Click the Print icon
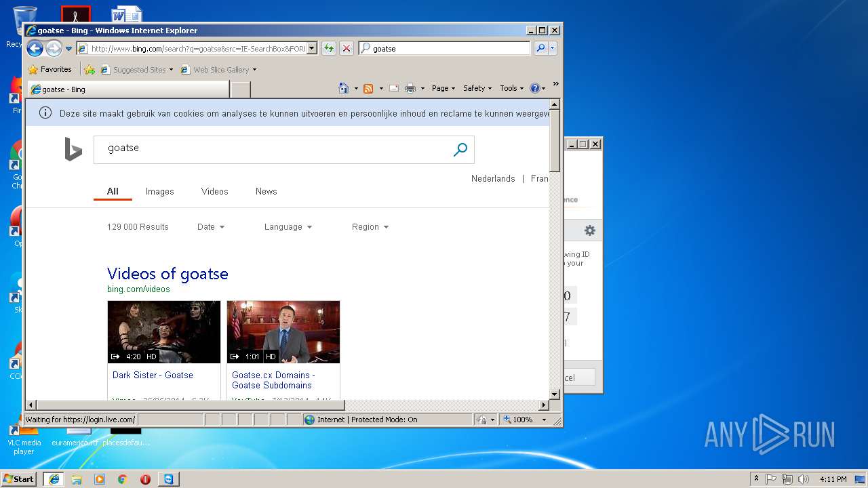 point(410,88)
